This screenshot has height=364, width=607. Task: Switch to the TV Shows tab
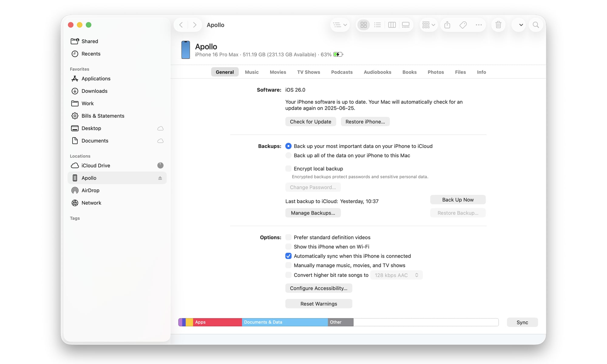click(309, 72)
